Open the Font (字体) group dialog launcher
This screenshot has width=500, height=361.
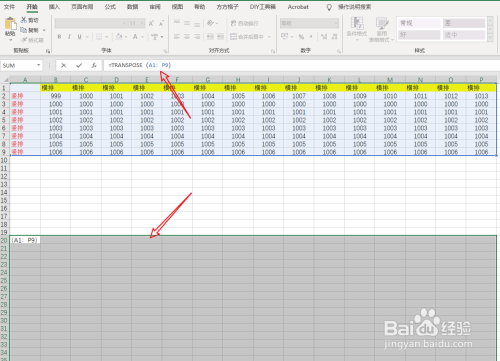pyautogui.click(x=165, y=51)
